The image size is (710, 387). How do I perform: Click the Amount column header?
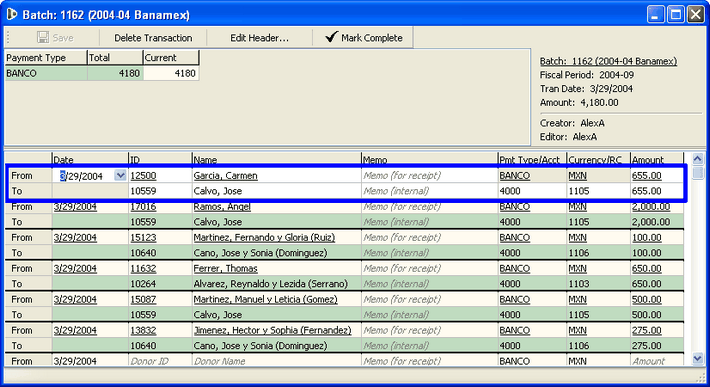click(656, 159)
